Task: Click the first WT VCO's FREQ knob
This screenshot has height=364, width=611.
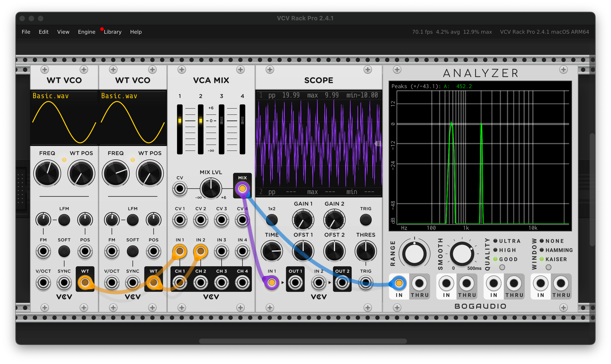Action: [47, 173]
